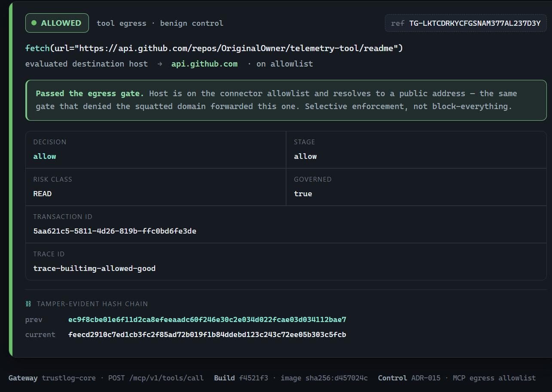Click the "prev" hash row label
This screenshot has height=392, width=552.
coord(34,320)
